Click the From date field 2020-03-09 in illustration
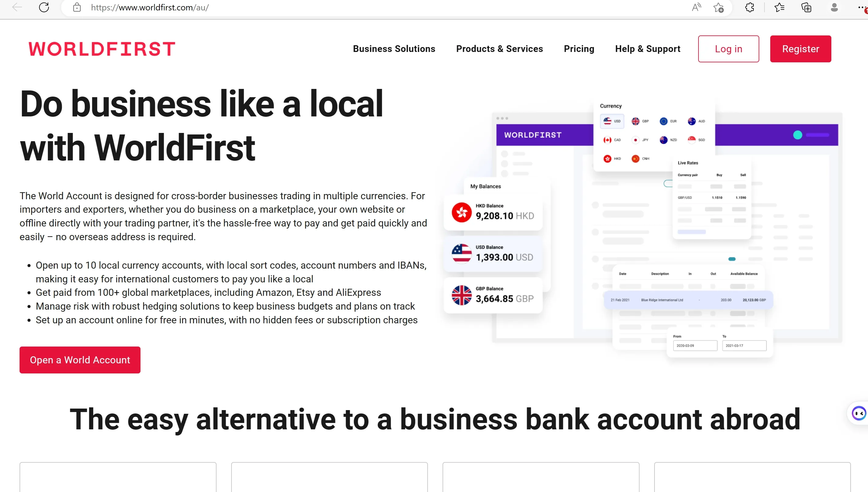Viewport: 868px width, 492px height. click(x=695, y=345)
